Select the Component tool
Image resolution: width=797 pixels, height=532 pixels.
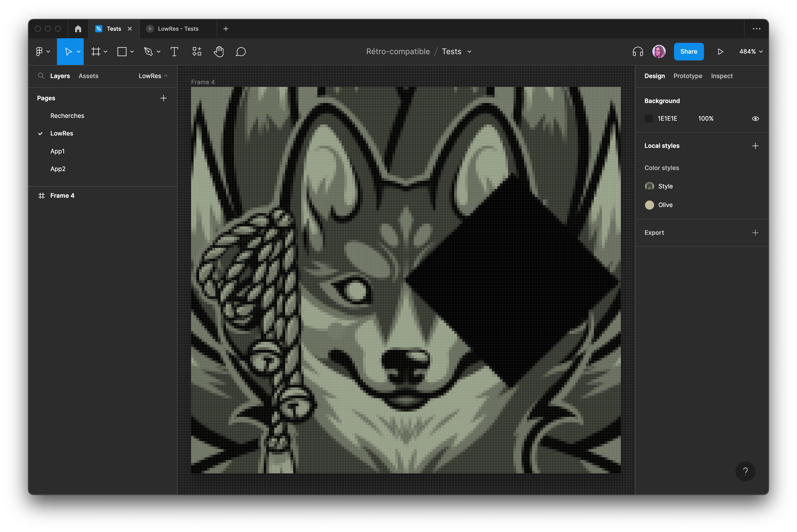tap(197, 52)
